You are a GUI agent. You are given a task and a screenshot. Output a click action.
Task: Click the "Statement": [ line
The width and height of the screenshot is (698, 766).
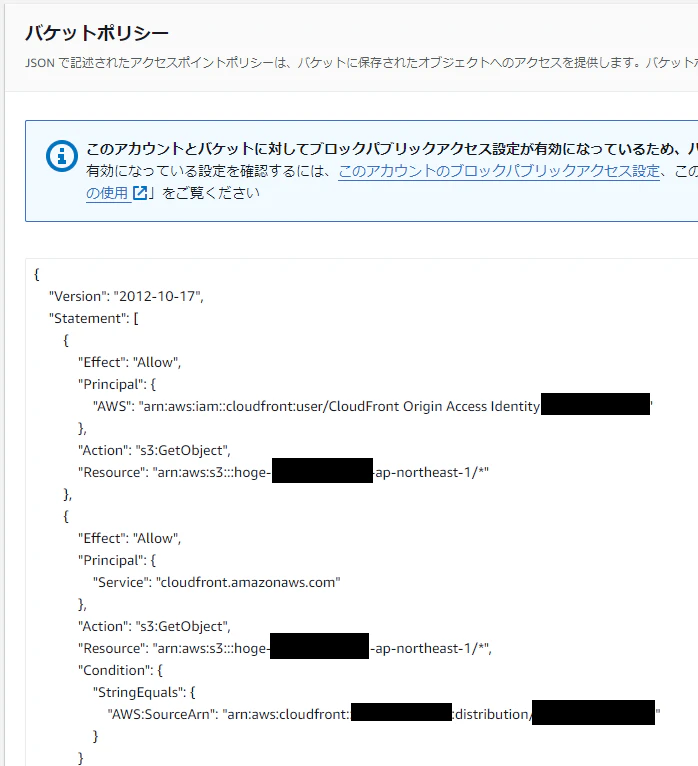point(94,319)
